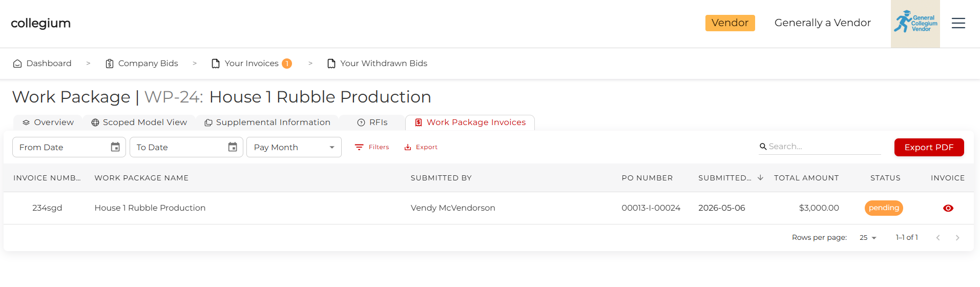This screenshot has height=287, width=980.
Task: Open Your Withdrawn Bids
Action: click(377, 64)
